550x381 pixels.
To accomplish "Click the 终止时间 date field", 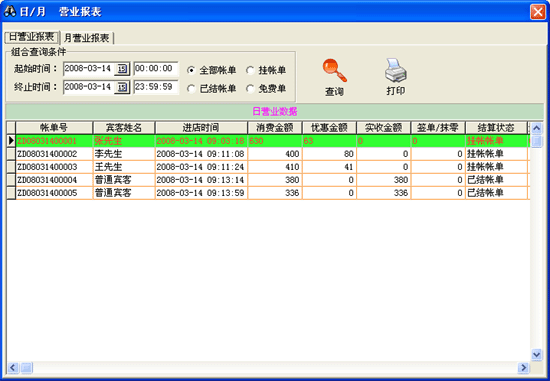I will coord(89,87).
